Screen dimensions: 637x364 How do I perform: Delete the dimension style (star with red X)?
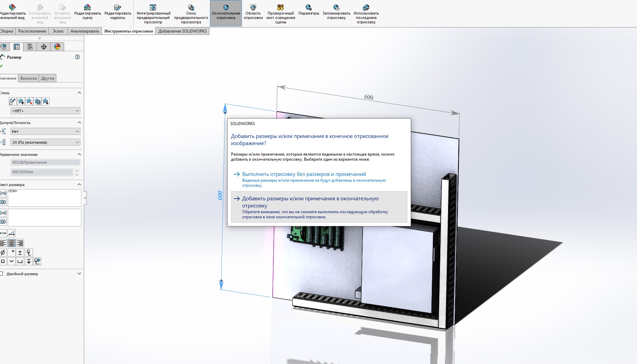[29, 101]
